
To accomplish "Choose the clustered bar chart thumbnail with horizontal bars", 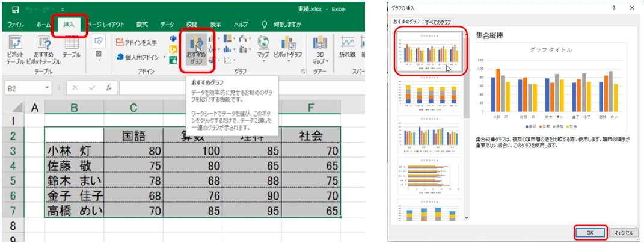I will point(429,176).
